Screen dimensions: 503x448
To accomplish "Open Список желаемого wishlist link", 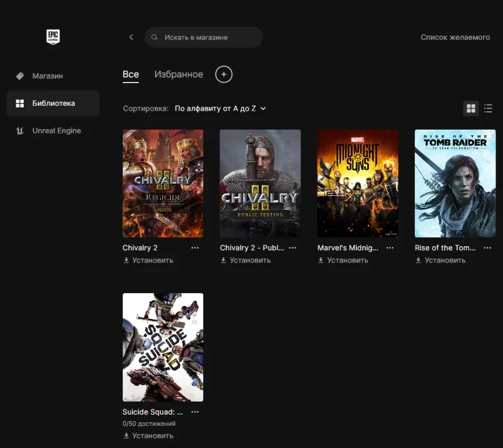I will (x=455, y=37).
